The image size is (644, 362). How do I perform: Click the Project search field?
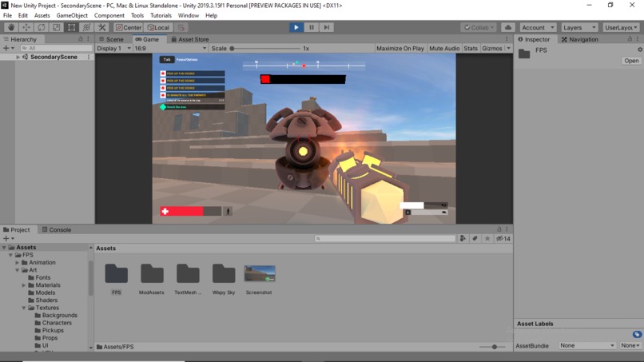(x=385, y=238)
